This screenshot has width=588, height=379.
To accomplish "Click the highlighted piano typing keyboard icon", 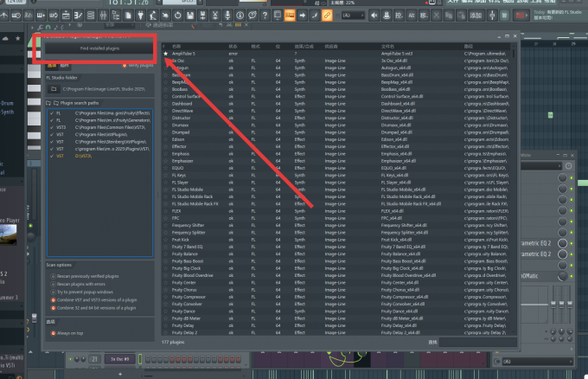I will coord(290,16).
